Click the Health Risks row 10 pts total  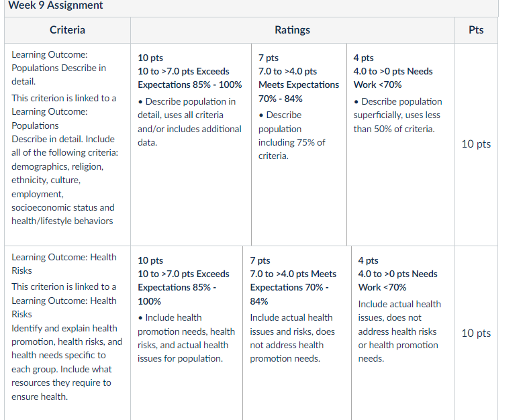[x=476, y=333]
